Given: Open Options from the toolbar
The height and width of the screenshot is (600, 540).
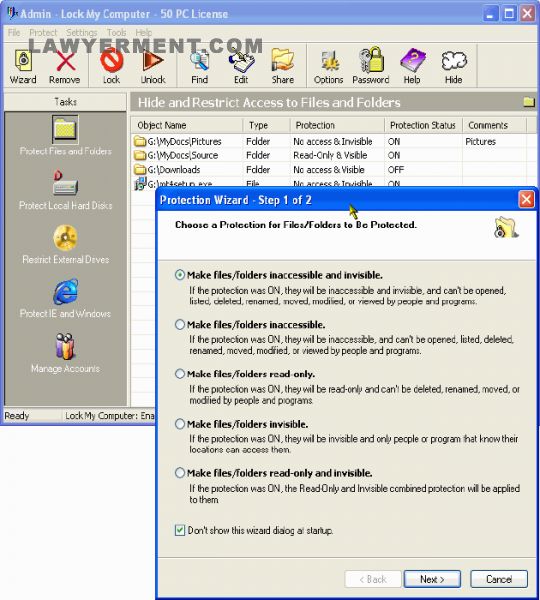Looking at the screenshot, I should pos(328,67).
